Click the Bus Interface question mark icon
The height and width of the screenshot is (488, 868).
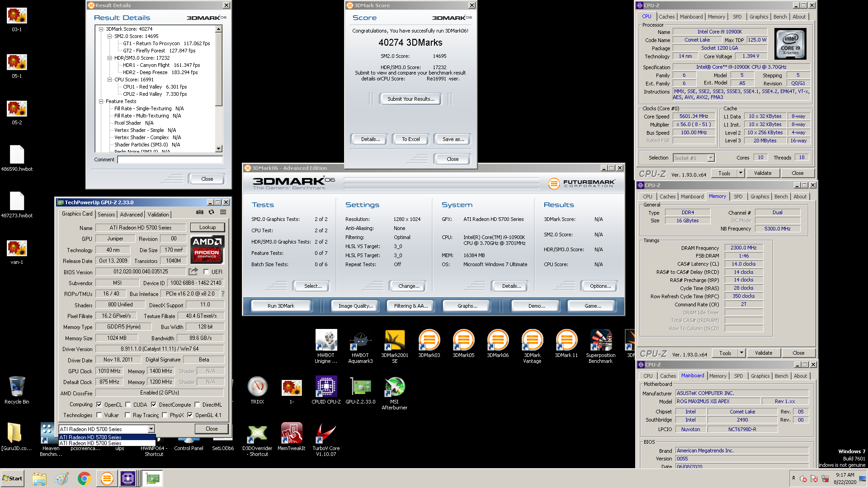pyautogui.click(x=222, y=294)
